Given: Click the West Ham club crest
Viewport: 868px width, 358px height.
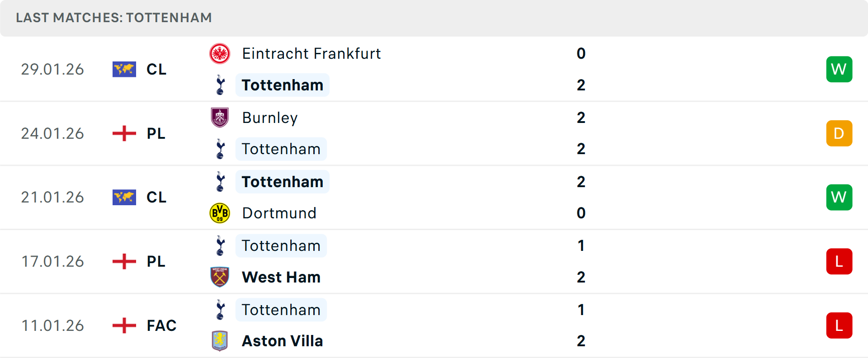Looking at the screenshot, I should (x=220, y=277).
